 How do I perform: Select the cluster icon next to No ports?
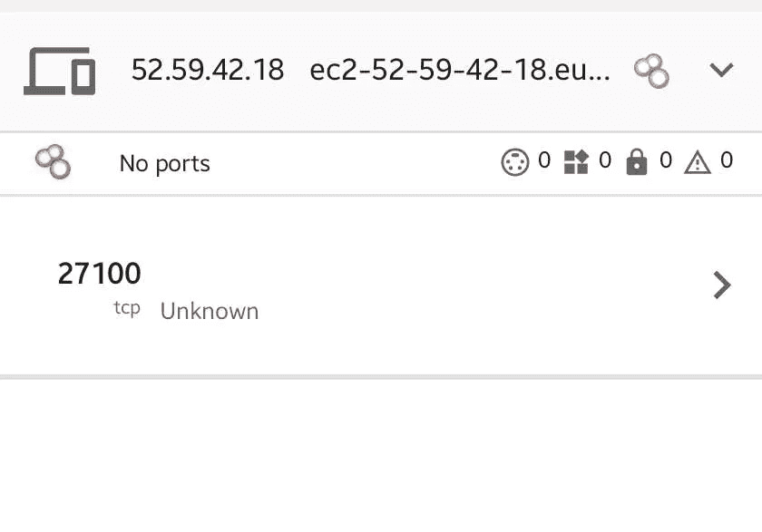click(x=52, y=163)
